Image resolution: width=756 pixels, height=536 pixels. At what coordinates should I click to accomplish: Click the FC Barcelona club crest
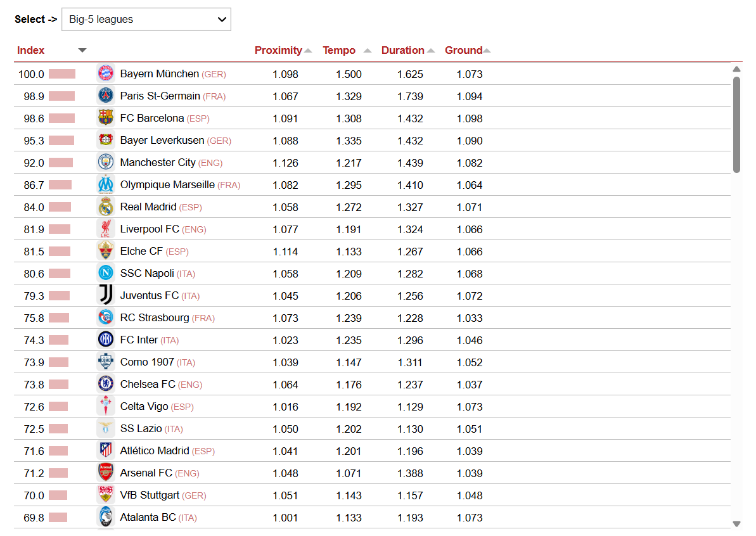[x=106, y=118]
